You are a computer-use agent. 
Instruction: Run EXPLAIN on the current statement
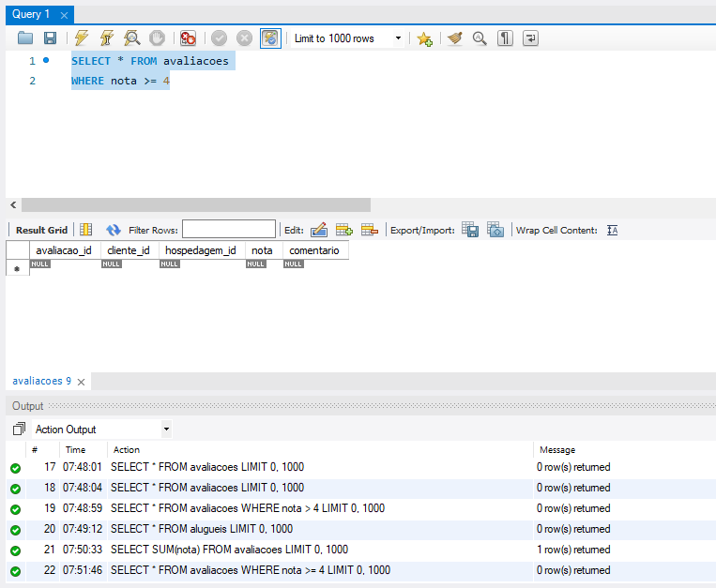coord(132,38)
